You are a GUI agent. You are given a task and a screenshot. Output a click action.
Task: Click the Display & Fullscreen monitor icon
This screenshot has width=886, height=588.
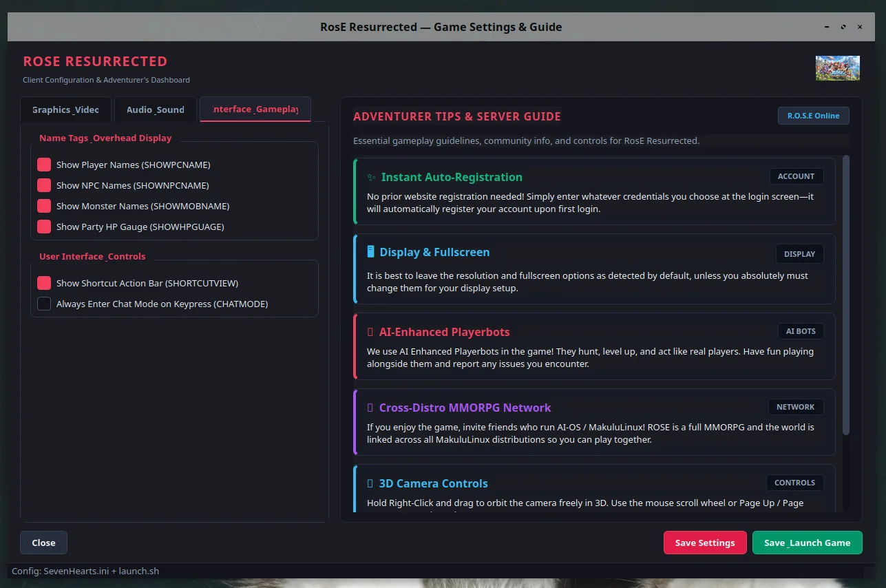click(x=371, y=252)
